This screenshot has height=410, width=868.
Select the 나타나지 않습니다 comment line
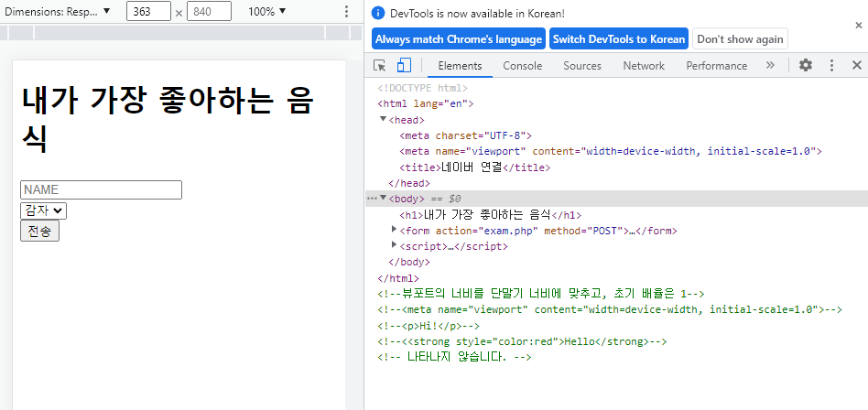point(454,358)
